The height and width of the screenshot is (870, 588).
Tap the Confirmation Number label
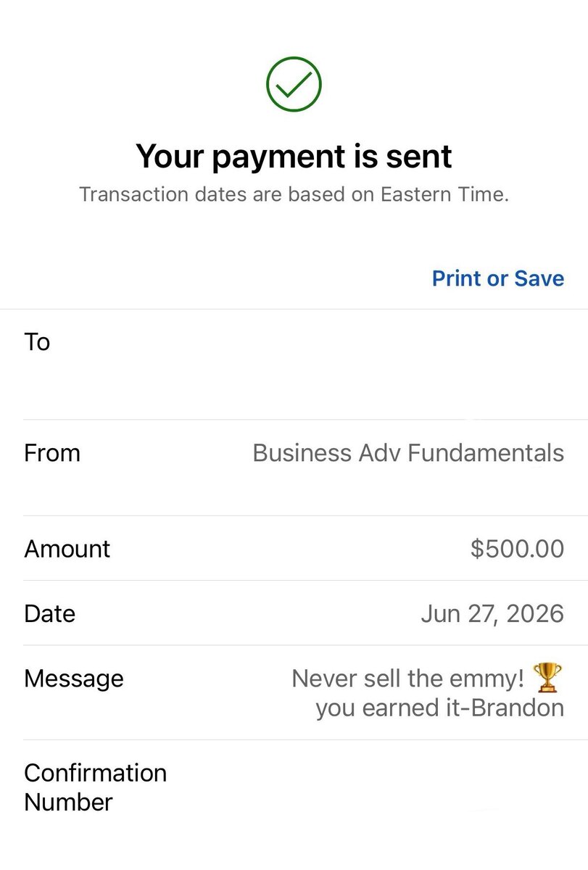(x=95, y=787)
